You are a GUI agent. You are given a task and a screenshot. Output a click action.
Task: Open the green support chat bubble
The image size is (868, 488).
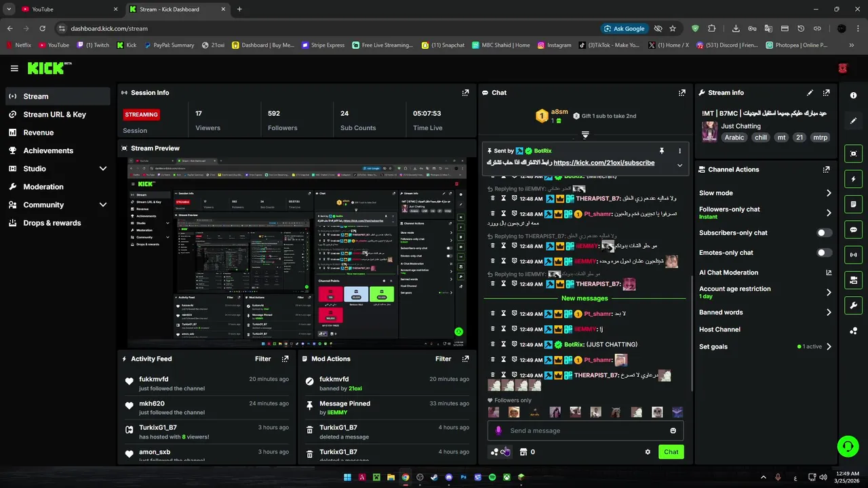[x=848, y=446]
